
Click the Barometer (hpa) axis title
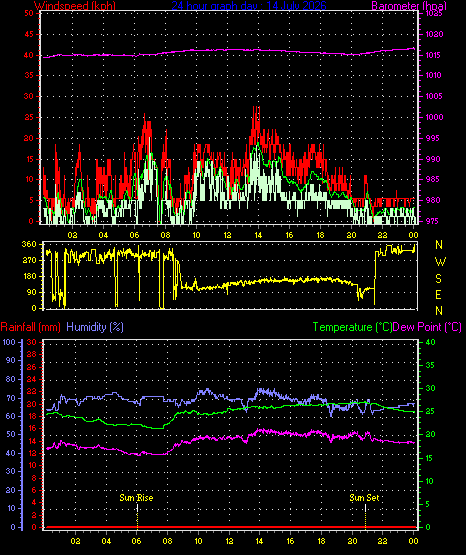pos(409,5)
